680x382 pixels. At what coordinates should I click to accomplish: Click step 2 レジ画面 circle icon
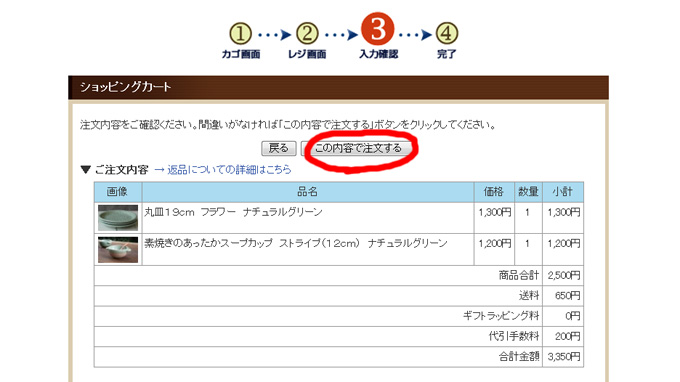tap(307, 34)
